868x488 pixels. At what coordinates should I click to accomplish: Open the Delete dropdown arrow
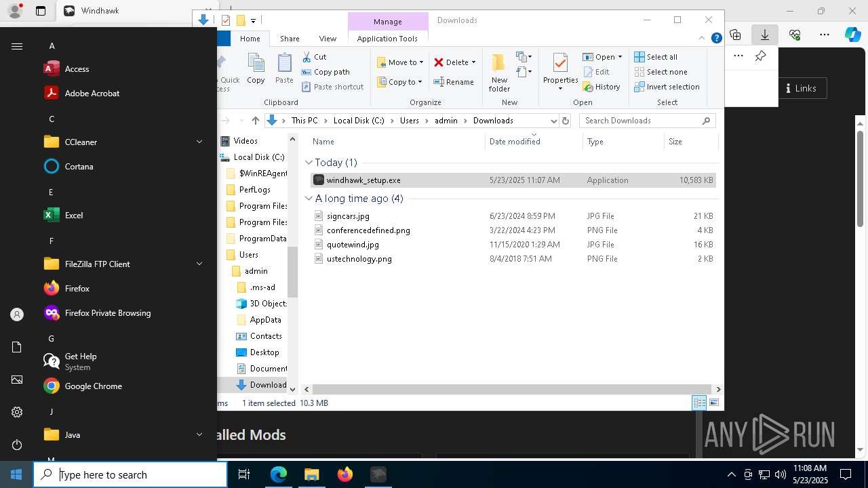pyautogui.click(x=473, y=62)
